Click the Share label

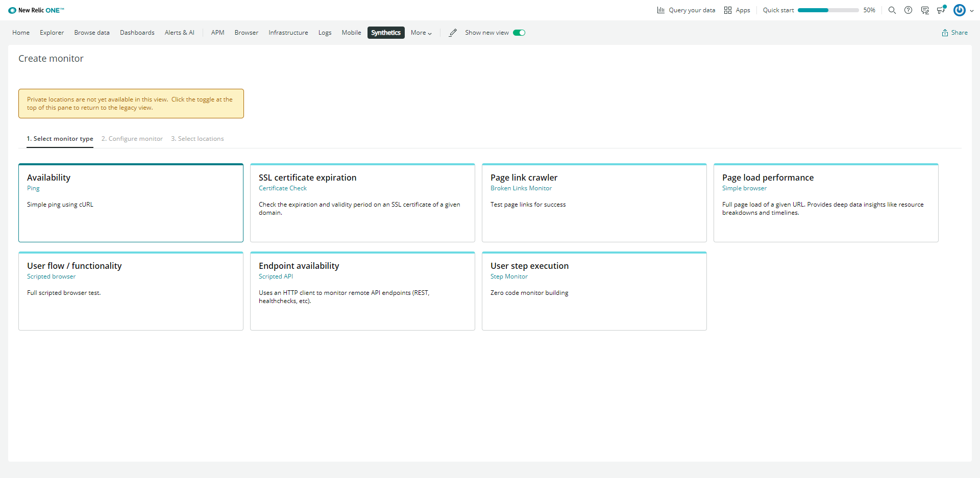click(960, 33)
